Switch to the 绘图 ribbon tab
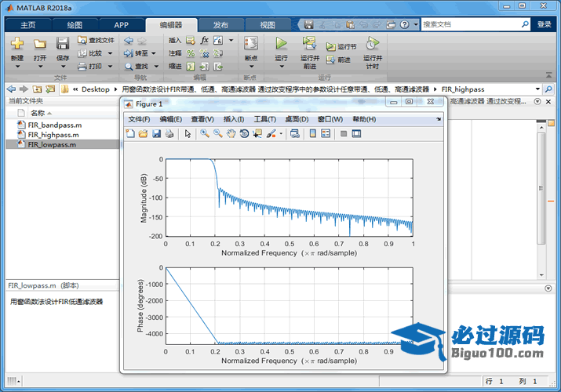561x392 pixels. tap(75, 25)
